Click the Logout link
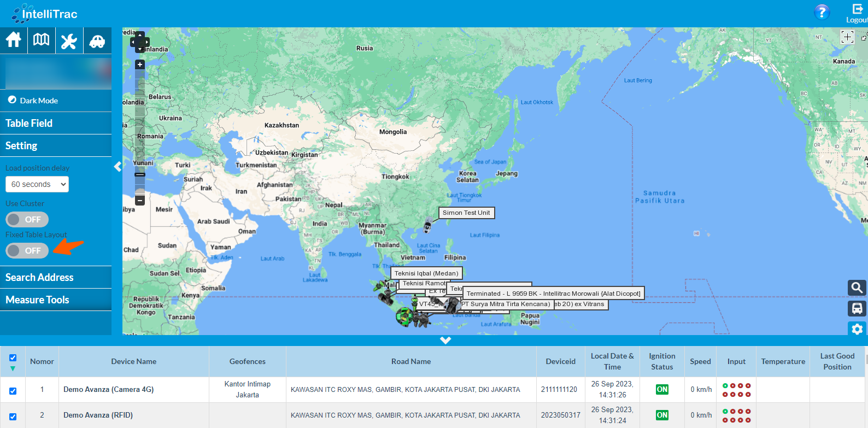Image resolution: width=868 pixels, height=428 pixels. click(x=857, y=14)
